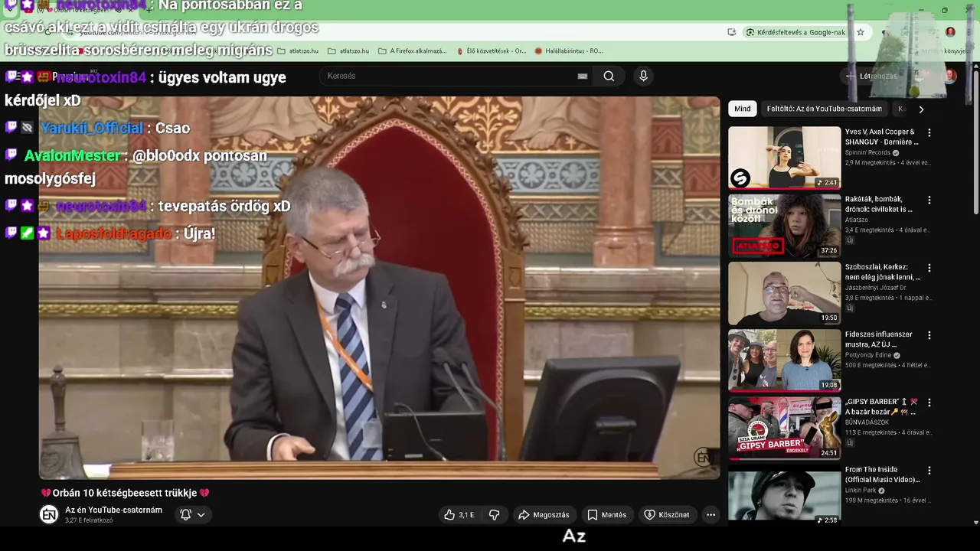Open options for GIPSY BARBER video
The image size is (980, 551).
pyautogui.click(x=929, y=403)
